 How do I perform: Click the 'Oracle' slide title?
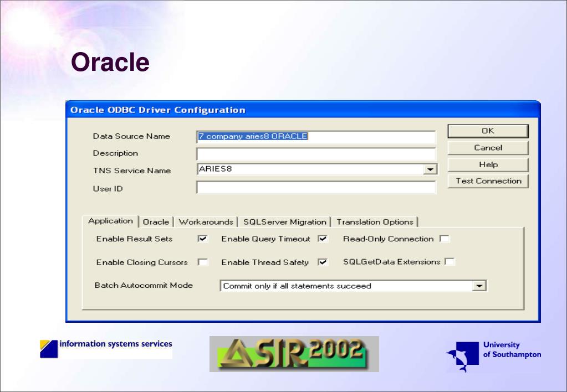110,62
